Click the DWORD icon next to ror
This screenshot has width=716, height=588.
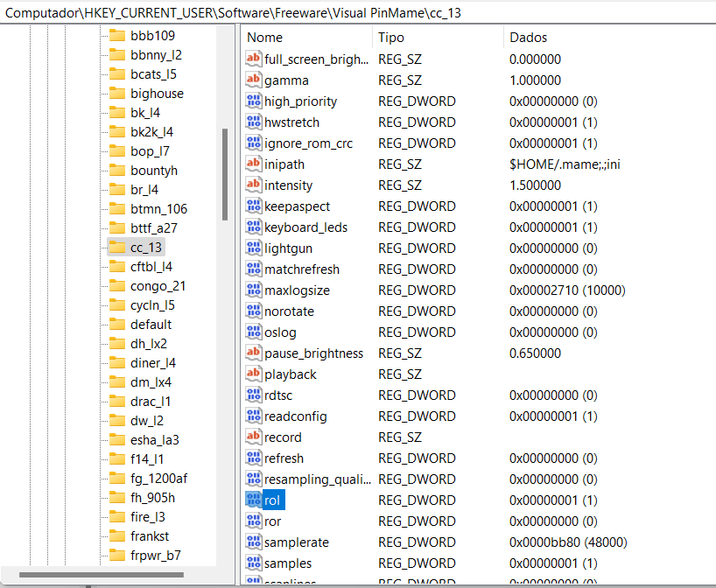(254, 521)
